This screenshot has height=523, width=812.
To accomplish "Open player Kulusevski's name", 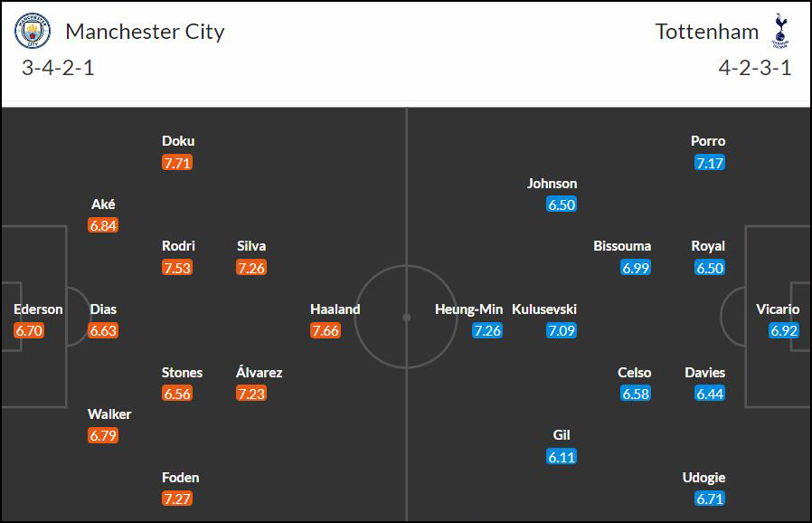I will [x=544, y=309].
